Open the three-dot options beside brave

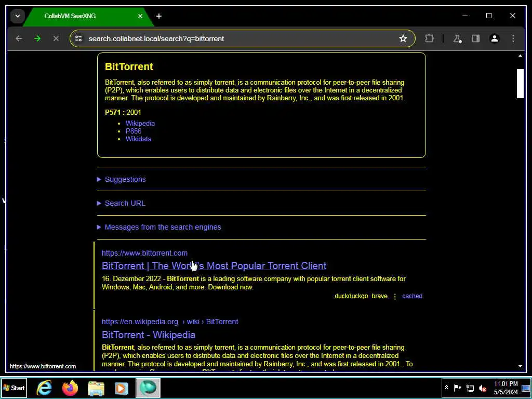coord(395,297)
